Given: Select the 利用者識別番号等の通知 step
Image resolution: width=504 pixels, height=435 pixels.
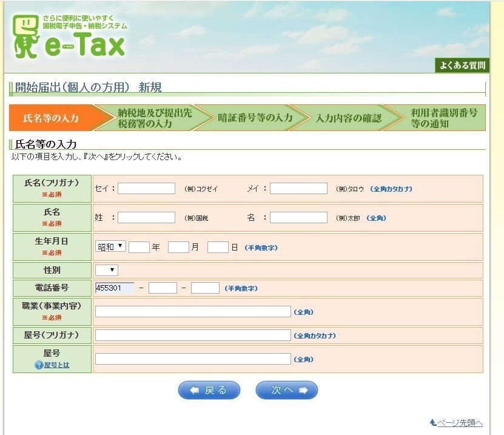Looking at the screenshot, I should point(443,118).
